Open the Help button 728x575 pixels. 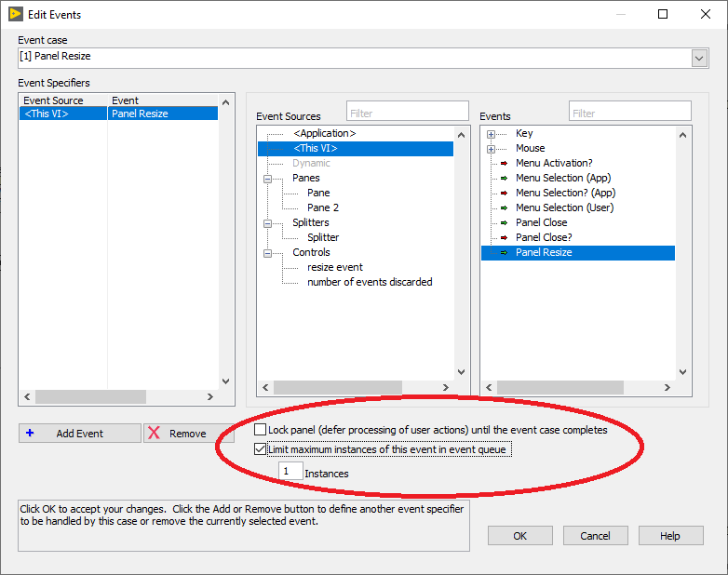click(670, 536)
